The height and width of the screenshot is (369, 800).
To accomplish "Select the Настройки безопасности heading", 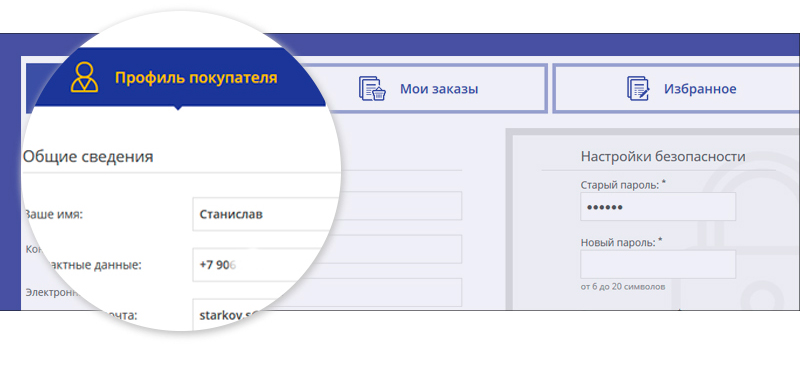I will pyautogui.click(x=663, y=156).
